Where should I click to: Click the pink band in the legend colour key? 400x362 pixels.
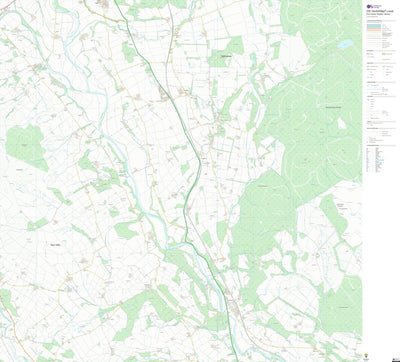tap(374, 29)
